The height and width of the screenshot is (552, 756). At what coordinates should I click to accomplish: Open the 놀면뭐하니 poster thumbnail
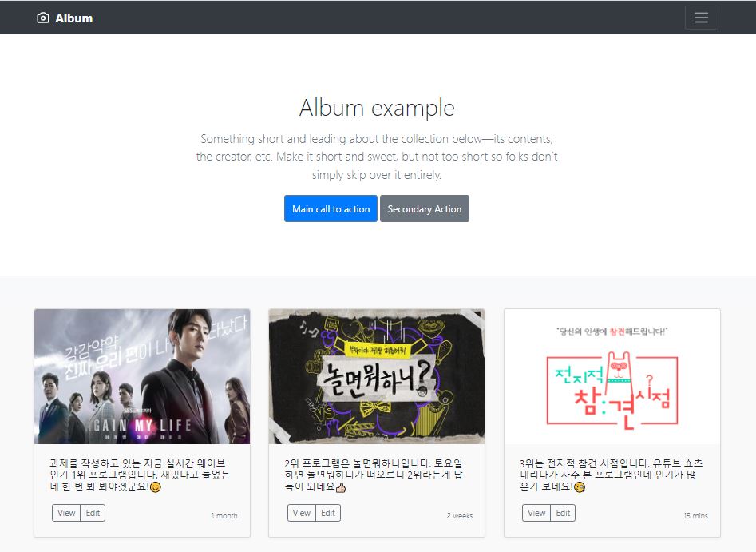377,376
